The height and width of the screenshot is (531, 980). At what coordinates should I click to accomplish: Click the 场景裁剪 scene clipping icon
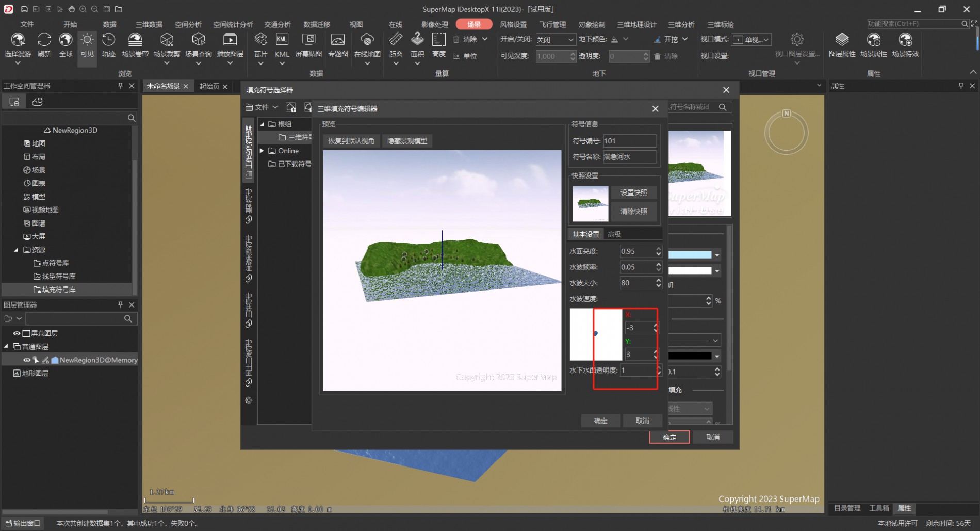click(x=167, y=40)
